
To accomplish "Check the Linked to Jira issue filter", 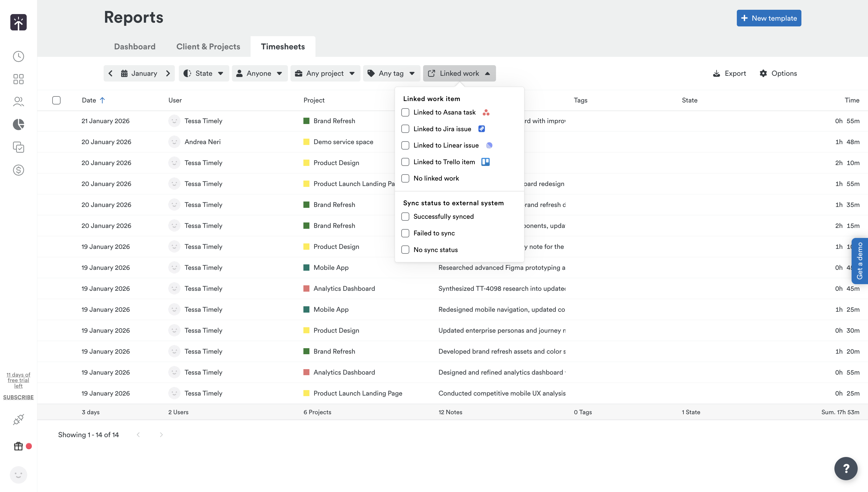I will click(405, 128).
